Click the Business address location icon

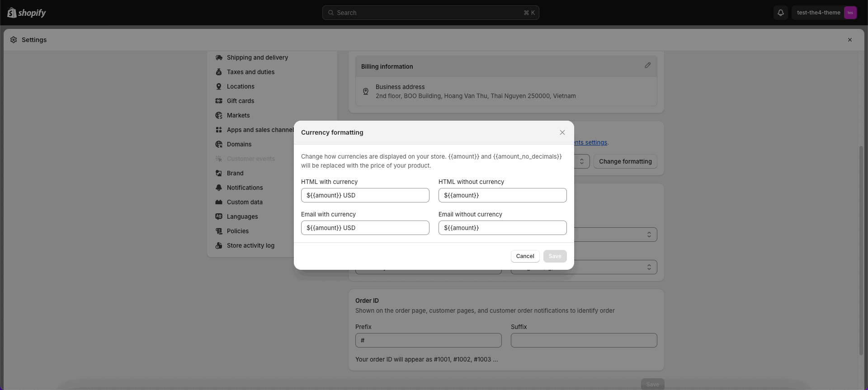coord(366,91)
